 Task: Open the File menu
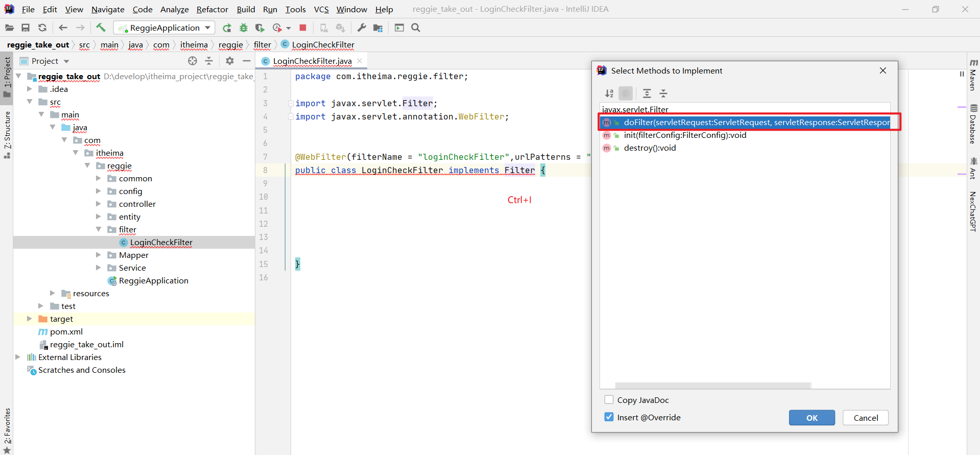(x=28, y=9)
